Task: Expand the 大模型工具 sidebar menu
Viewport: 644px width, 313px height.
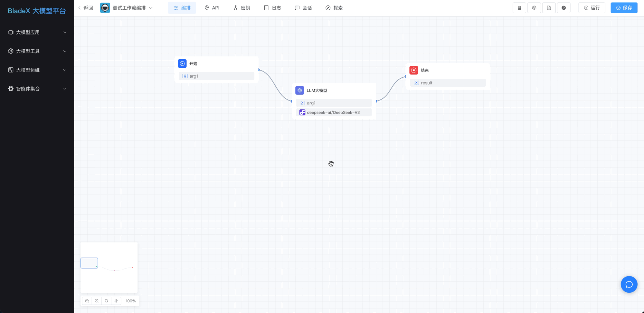Action: coord(37,51)
